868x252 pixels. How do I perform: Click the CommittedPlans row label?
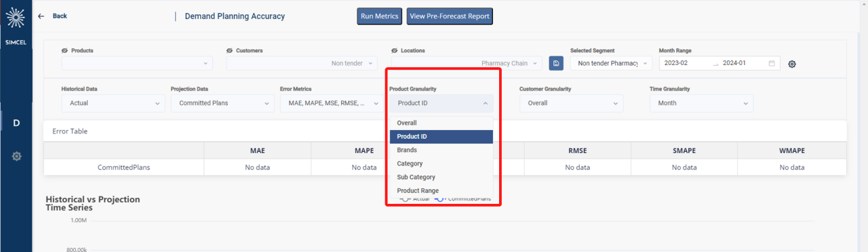coord(124,167)
